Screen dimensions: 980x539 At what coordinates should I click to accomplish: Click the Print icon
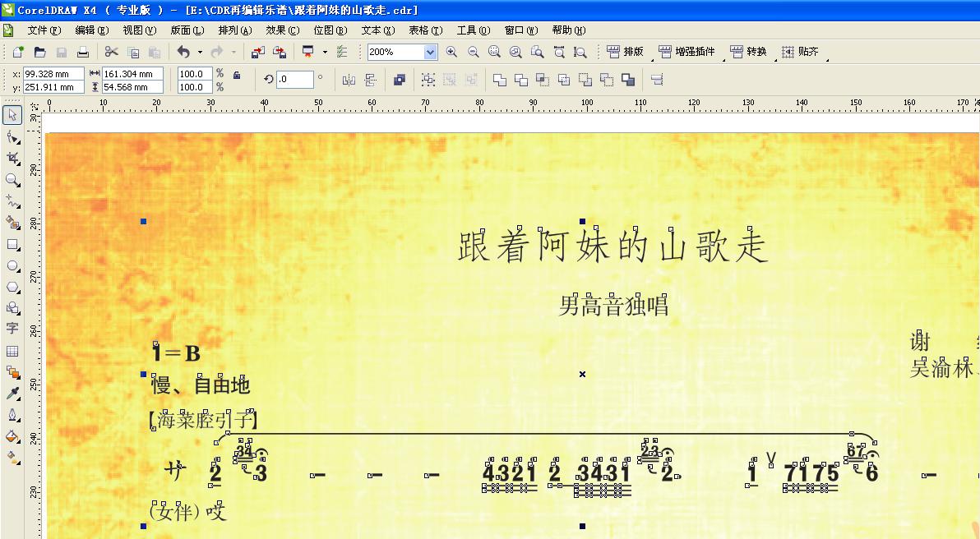click(x=83, y=51)
